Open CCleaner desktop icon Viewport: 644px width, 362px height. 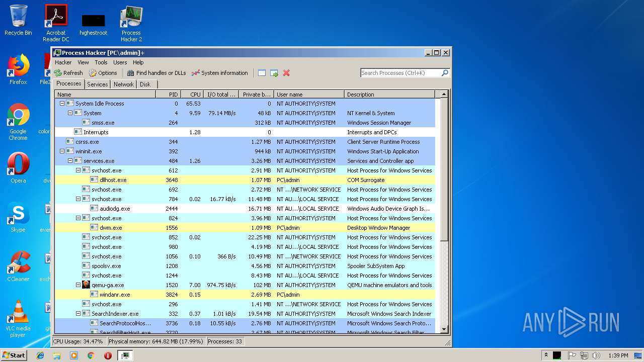pyautogui.click(x=18, y=266)
